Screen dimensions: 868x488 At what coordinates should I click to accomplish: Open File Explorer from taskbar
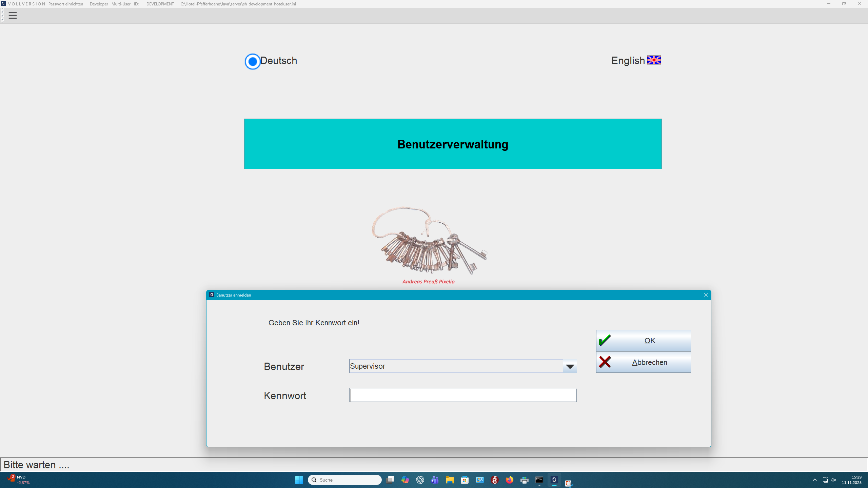click(450, 480)
